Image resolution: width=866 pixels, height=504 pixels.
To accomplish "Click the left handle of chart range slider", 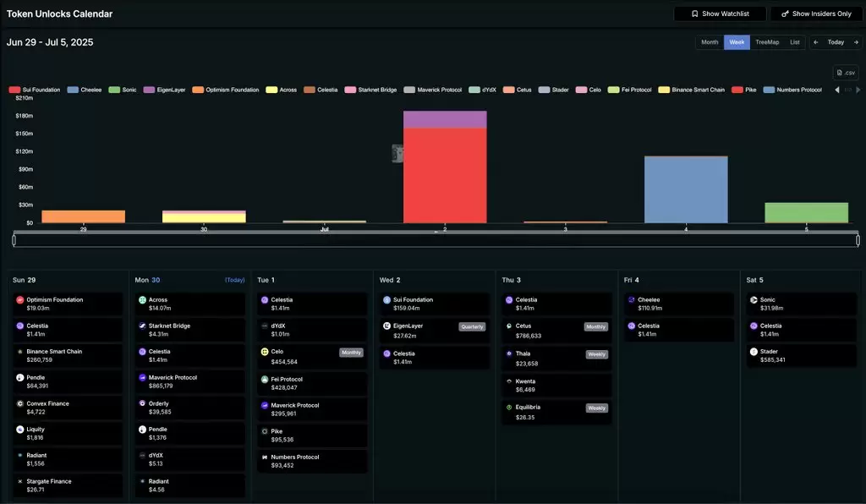I will click(x=14, y=239).
